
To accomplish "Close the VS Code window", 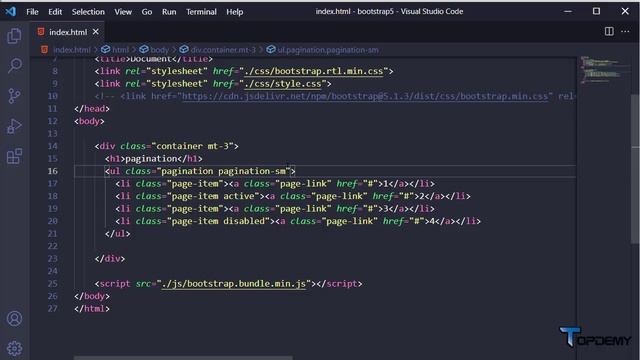I will 625,11.
